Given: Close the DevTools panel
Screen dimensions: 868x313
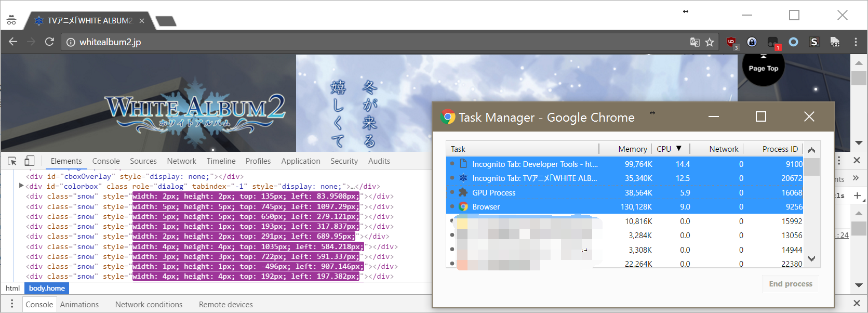Looking at the screenshot, I should (x=857, y=160).
